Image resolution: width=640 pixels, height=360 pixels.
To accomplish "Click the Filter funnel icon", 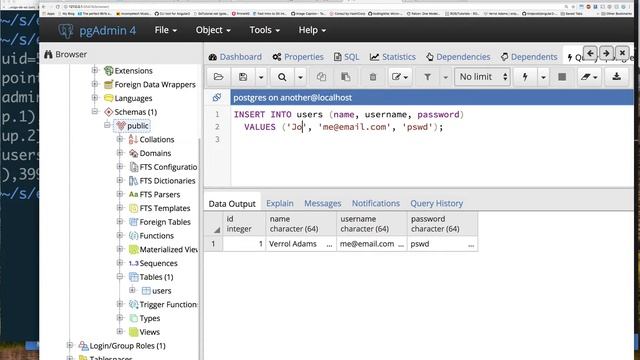I will click(x=427, y=77).
